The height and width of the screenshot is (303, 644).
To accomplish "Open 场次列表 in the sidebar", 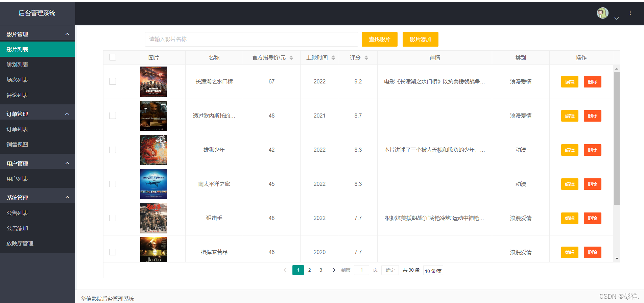I will coord(38,80).
